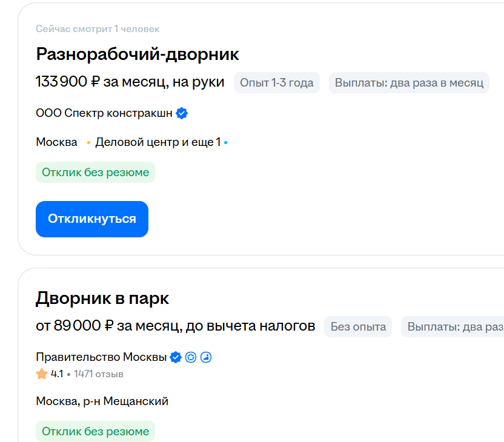Click the circled star employer badge
Image resolution: width=504 pixels, height=442 pixels.
(191, 357)
